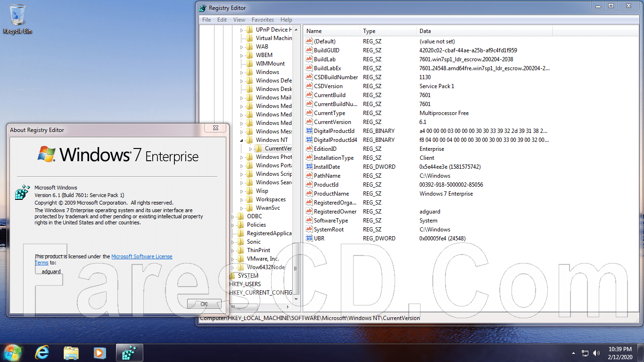Click the RegisteredOwner value icon

309,212
